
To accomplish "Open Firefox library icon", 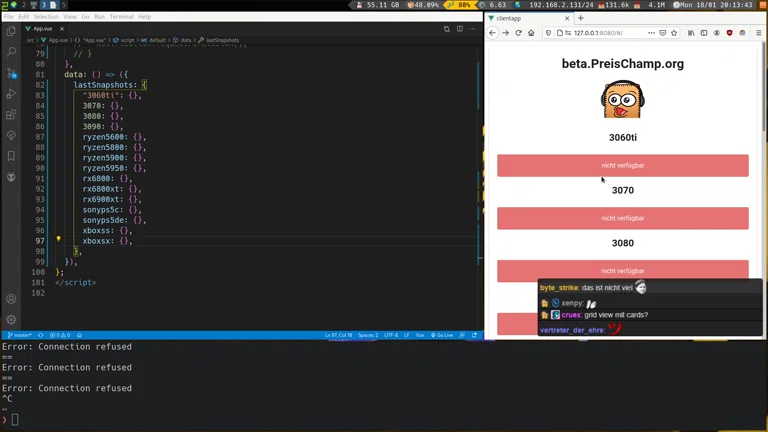I will 691,33.
